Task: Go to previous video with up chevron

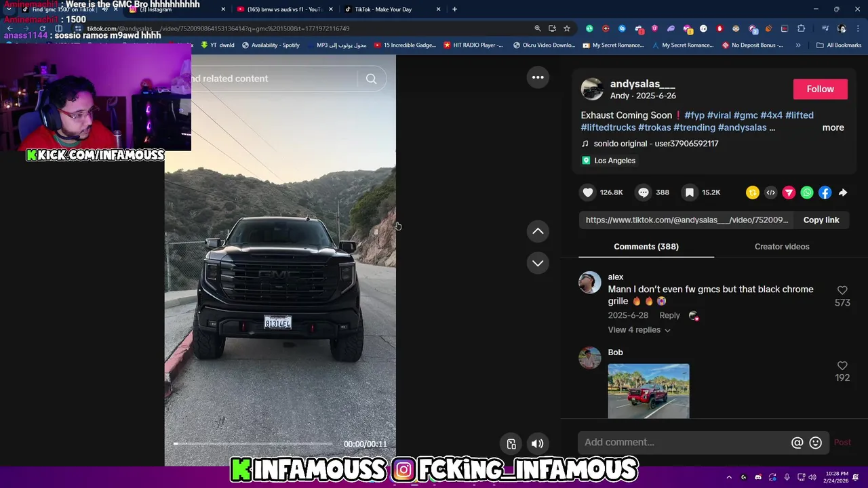Action: tap(538, 231)
